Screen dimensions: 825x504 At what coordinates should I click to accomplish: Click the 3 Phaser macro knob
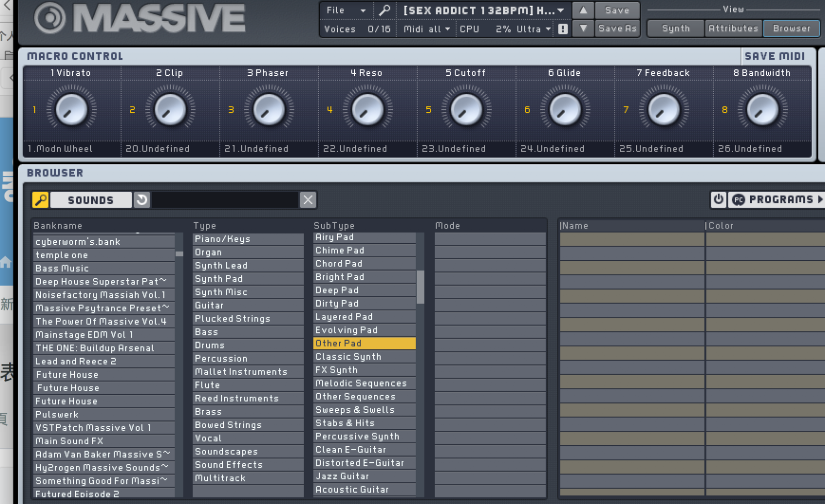(269, 110)
